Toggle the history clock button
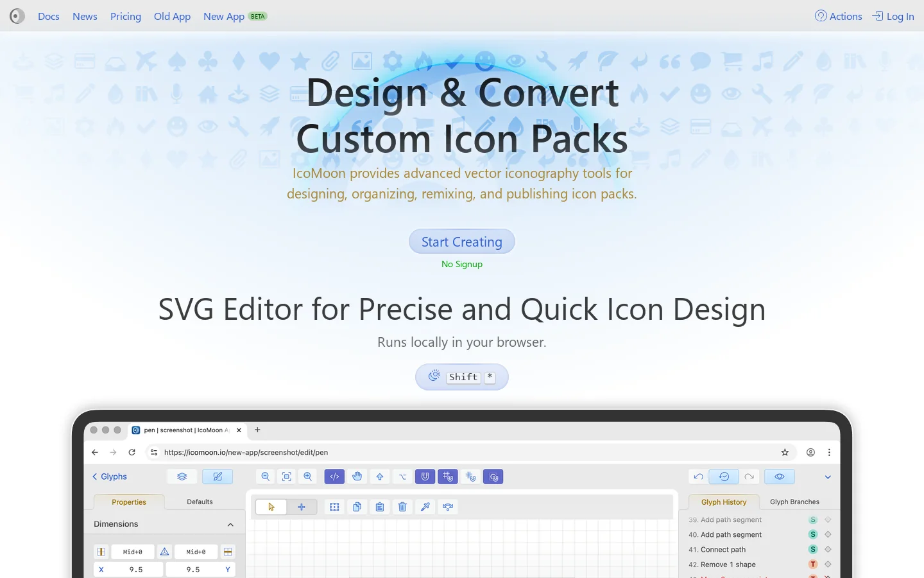The height and width of the screenshot is (578, 924). [x=724, y=477]
